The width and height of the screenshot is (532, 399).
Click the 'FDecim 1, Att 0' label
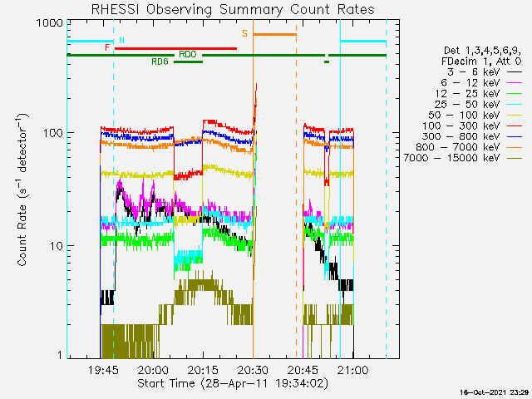point(481,62)
